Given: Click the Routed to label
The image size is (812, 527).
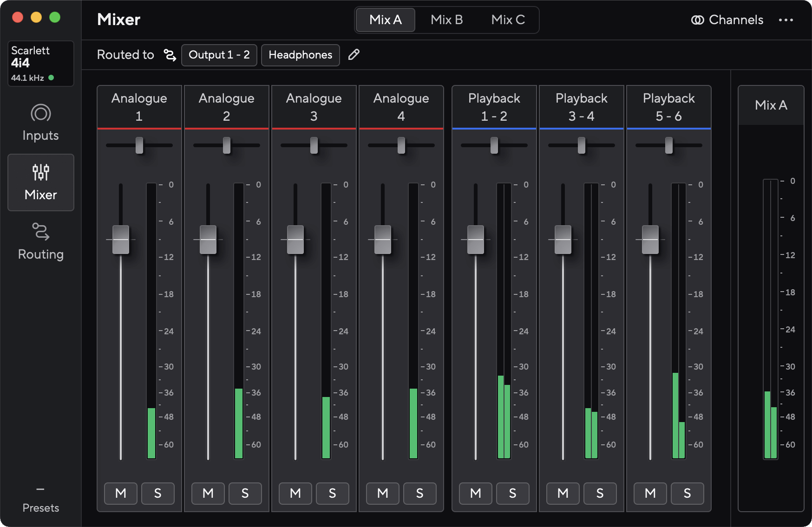Looking at the screenshot, I should [x=125, y=55].
